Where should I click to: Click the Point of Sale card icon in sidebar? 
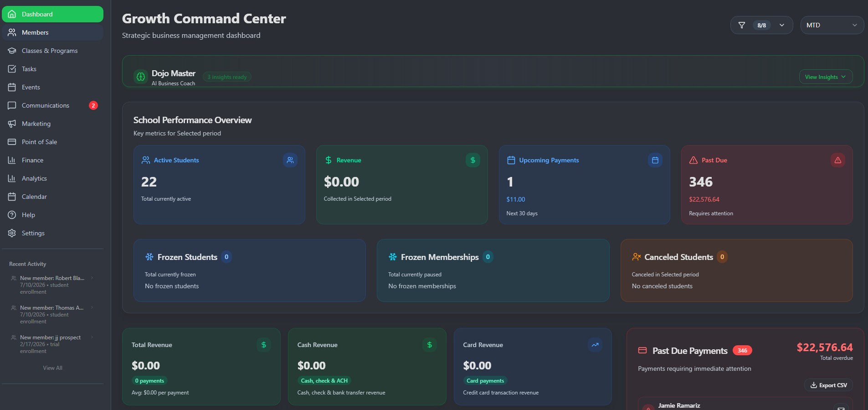point(12,142)
